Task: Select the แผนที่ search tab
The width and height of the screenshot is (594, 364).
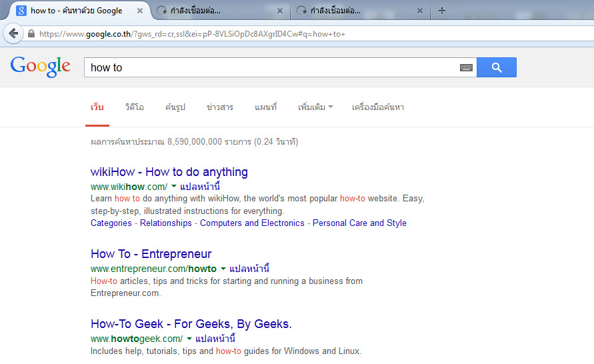Action: [265, 107]
